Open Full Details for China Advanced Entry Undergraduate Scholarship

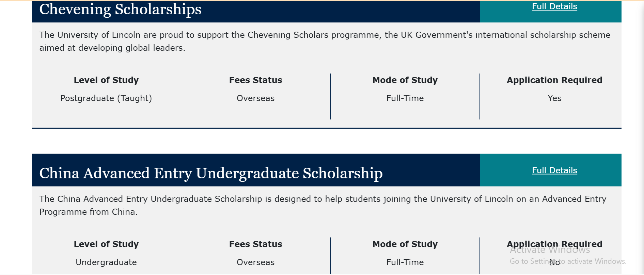554,170
